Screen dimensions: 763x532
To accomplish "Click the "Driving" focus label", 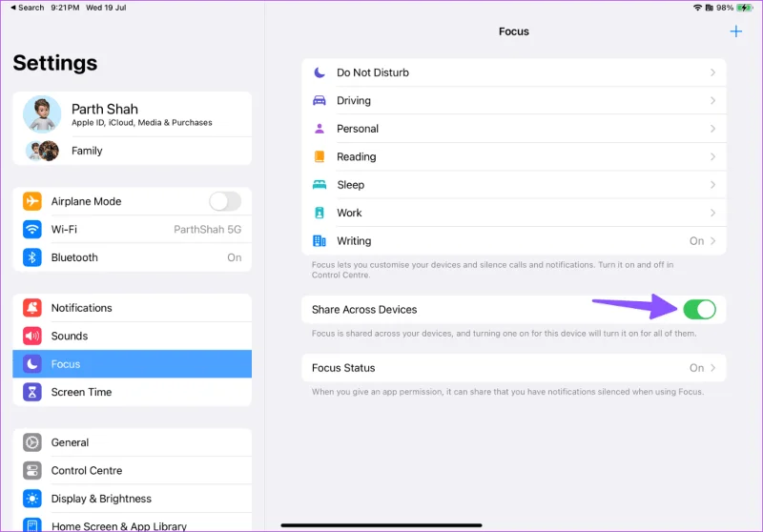I will pos(354,101).
